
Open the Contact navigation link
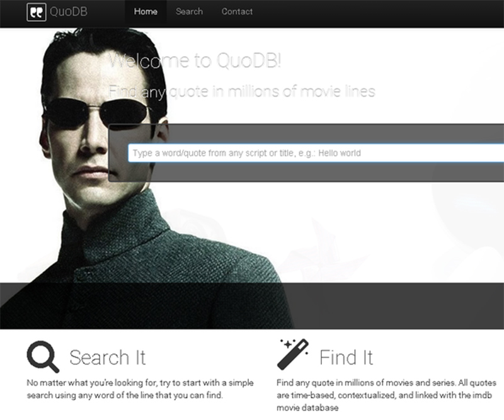[237, 12]
